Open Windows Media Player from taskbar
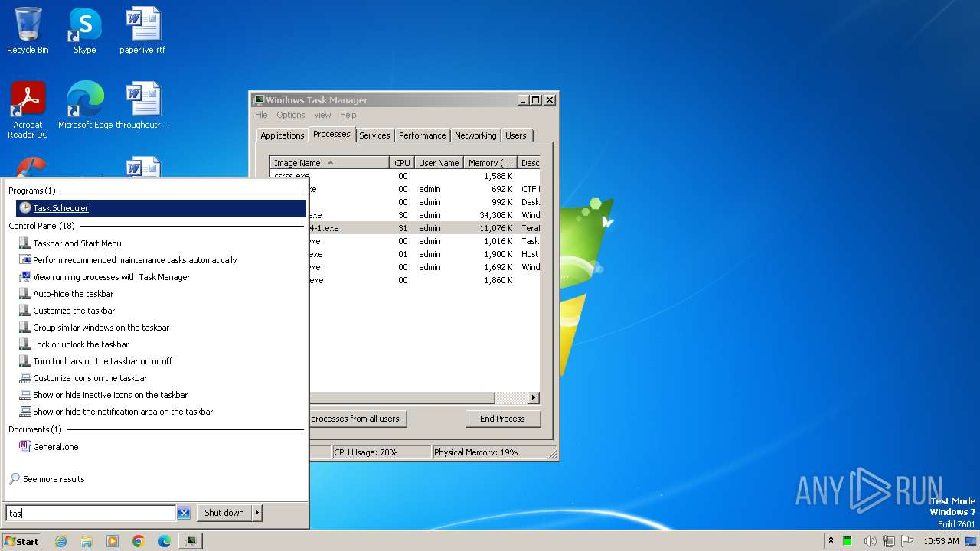 113,541
